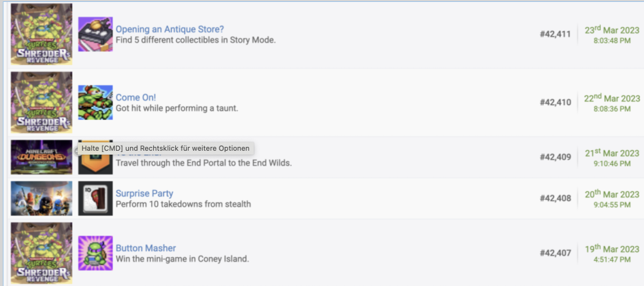The width and height of the screenshot is (644, 286).
Task: Open the second Shredder's Revenge game thumbnail
Action: coord(41,102)
